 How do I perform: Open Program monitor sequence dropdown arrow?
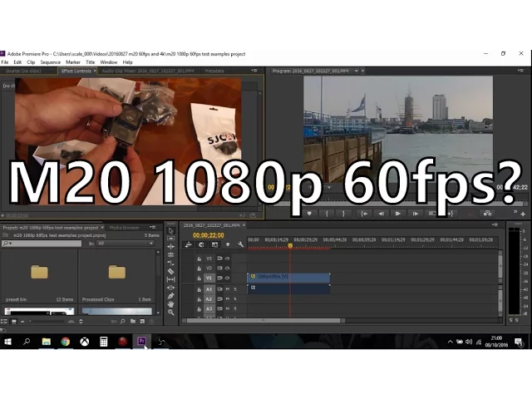(357, 71)
